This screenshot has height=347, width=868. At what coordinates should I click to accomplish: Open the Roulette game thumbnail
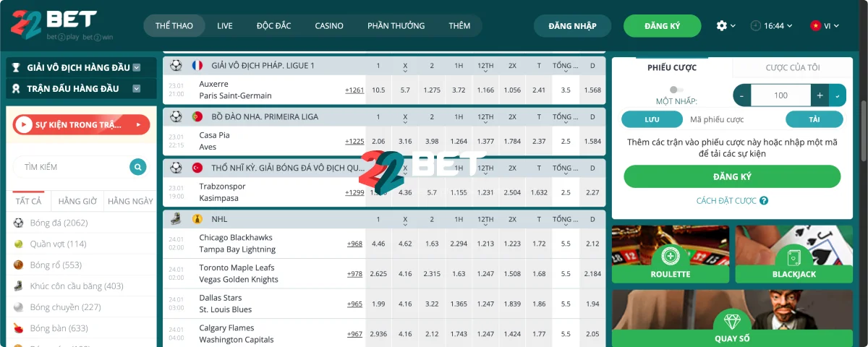click(x=671, y=254)
